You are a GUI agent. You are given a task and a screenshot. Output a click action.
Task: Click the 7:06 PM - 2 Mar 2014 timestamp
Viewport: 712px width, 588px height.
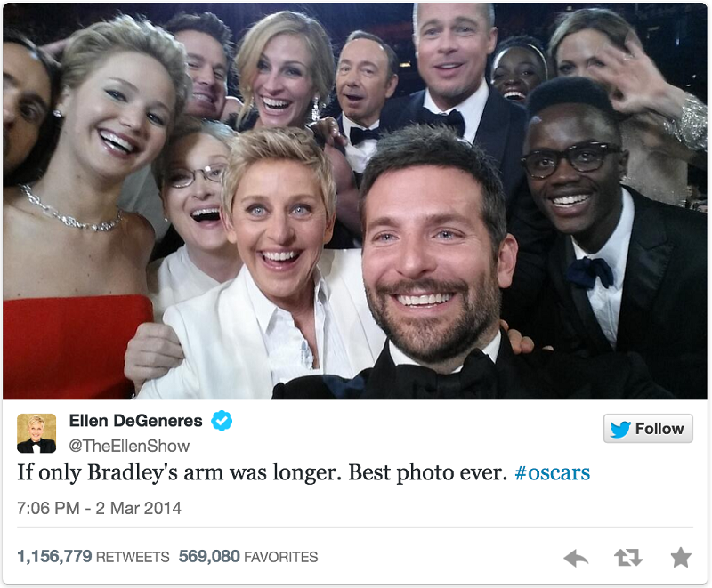99,508
